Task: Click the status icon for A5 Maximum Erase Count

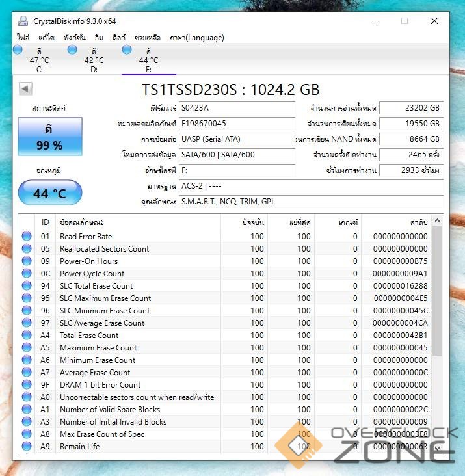Action: point(27,347)
